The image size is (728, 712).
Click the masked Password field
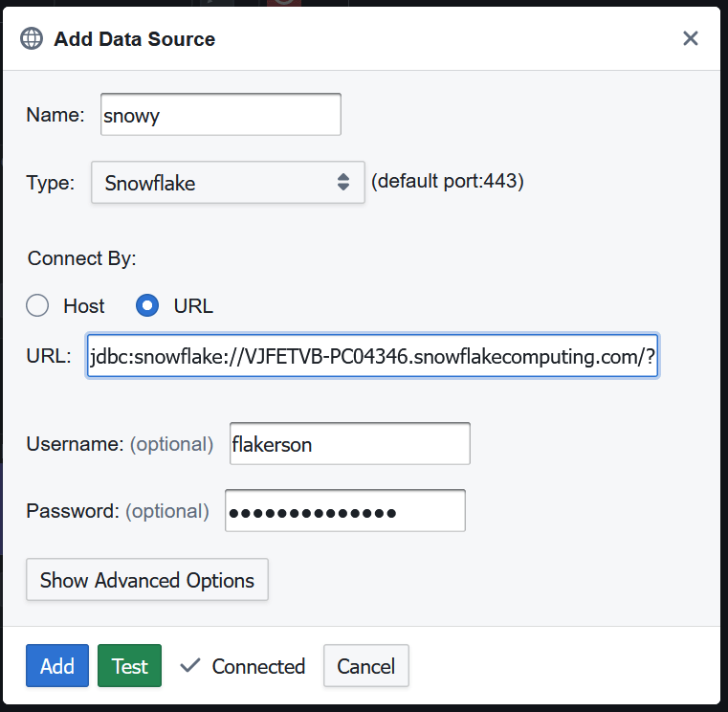344,511
